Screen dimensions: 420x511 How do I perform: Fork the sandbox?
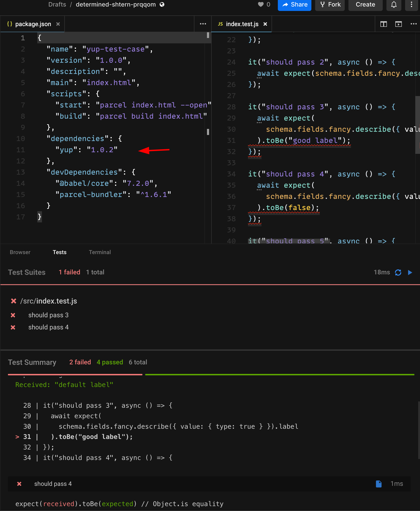(330, 4)
